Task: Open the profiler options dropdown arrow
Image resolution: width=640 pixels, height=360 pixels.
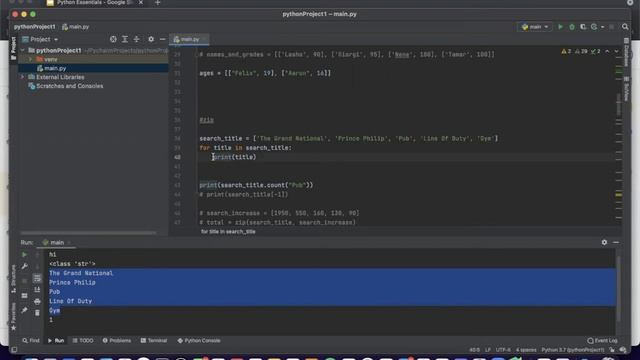Action: click(602, 27)
